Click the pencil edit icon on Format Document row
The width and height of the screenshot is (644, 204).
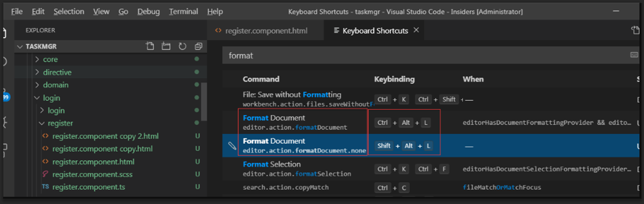tap(232, 145)
